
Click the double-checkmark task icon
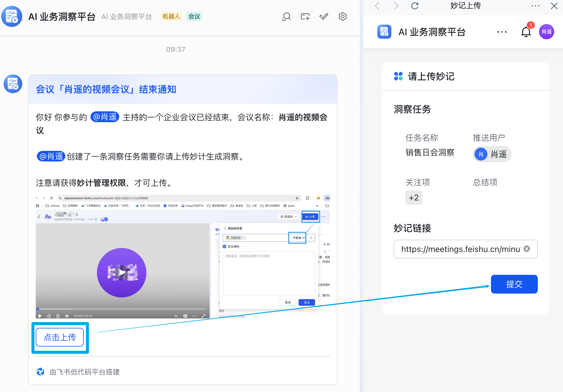pos(324,17)
